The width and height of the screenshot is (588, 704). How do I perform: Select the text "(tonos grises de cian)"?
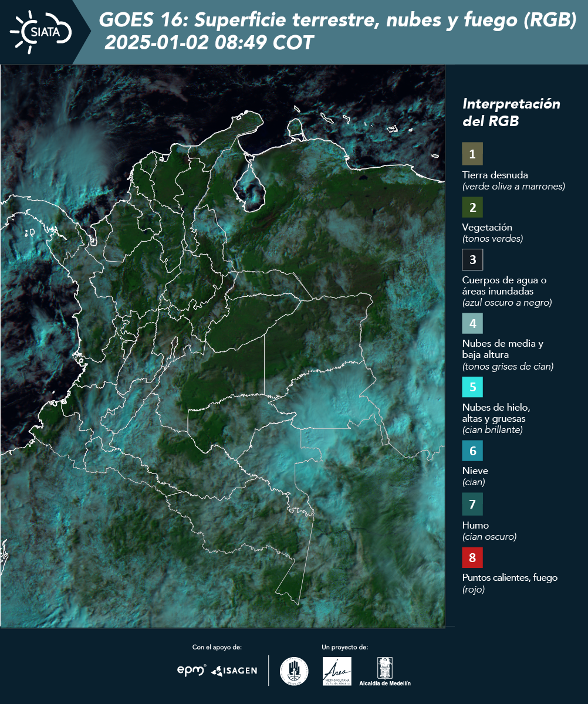tap(508, 367)
